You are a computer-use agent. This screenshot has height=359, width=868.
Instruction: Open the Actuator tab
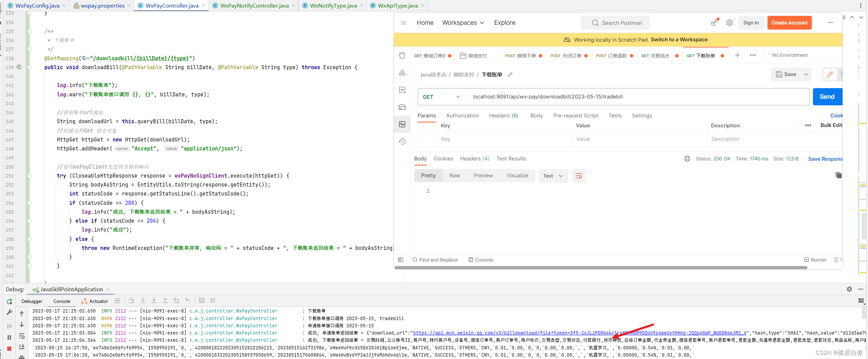coord(95,301)
